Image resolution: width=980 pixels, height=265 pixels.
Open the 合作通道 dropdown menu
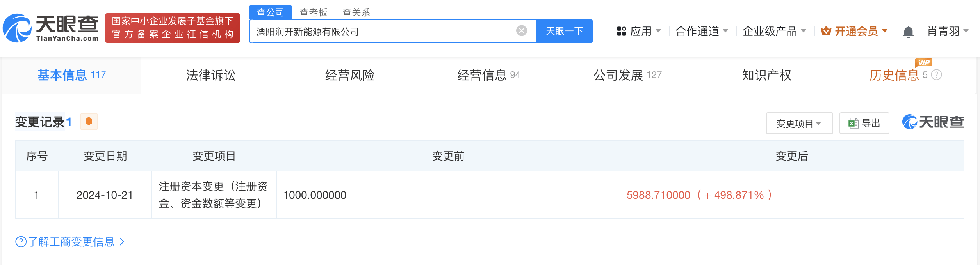click(702, 31)
